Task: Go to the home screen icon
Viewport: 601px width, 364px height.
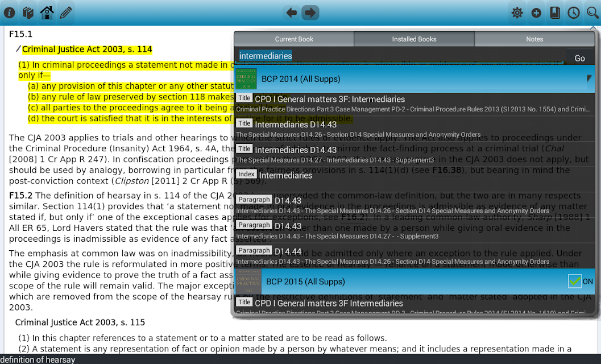Action: click(x=47, y=13)
